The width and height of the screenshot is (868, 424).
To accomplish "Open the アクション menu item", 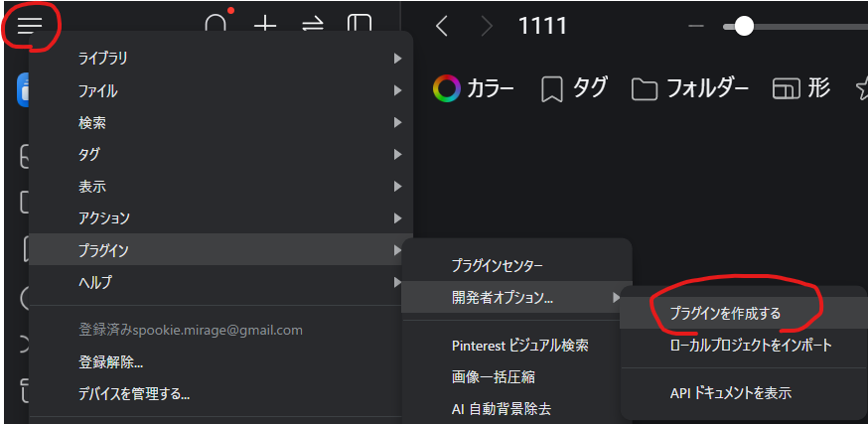I will click(x=220, y=218).
